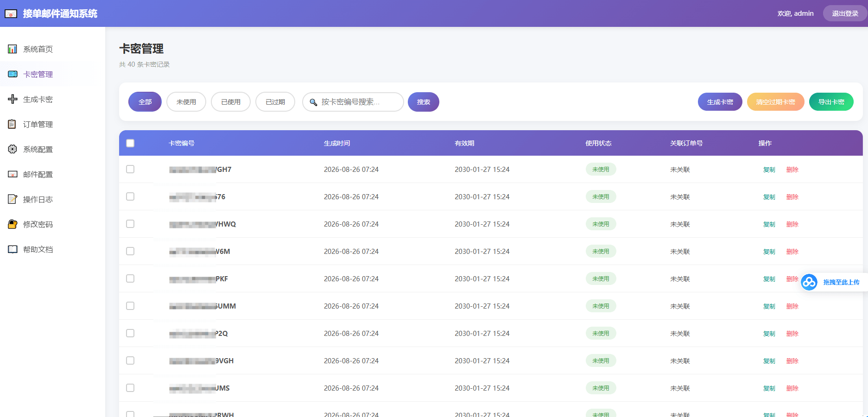Copy the card ending in 76
868x417 pixels.
(x=769, y=197)
